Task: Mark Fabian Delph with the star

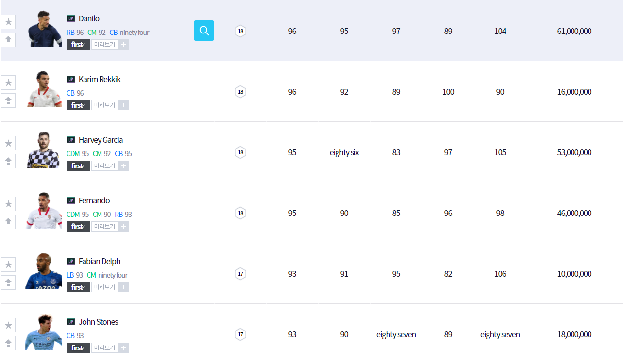Action: (x=8, y=265)
